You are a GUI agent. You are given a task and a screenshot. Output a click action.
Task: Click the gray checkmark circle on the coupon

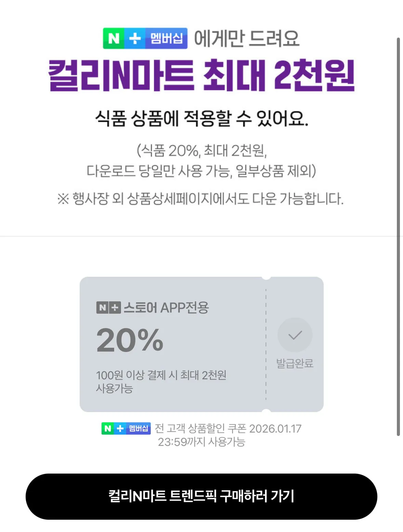coord(295,335)
